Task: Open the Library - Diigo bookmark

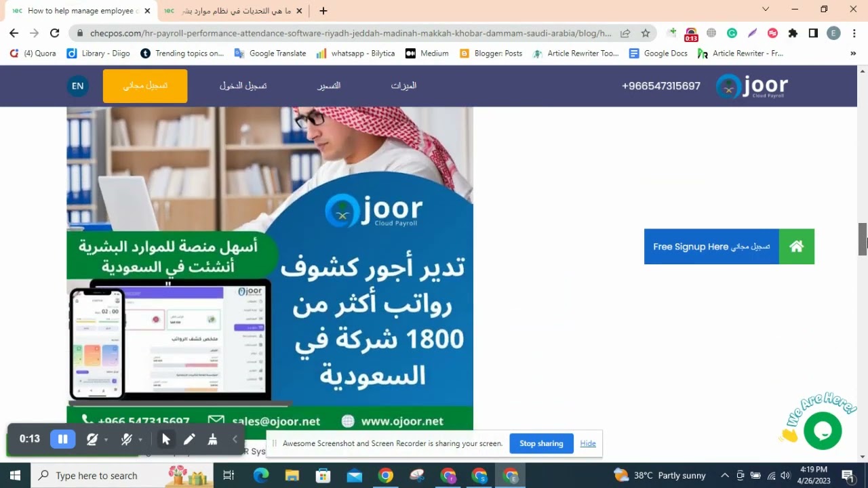Action: point(98,53)
